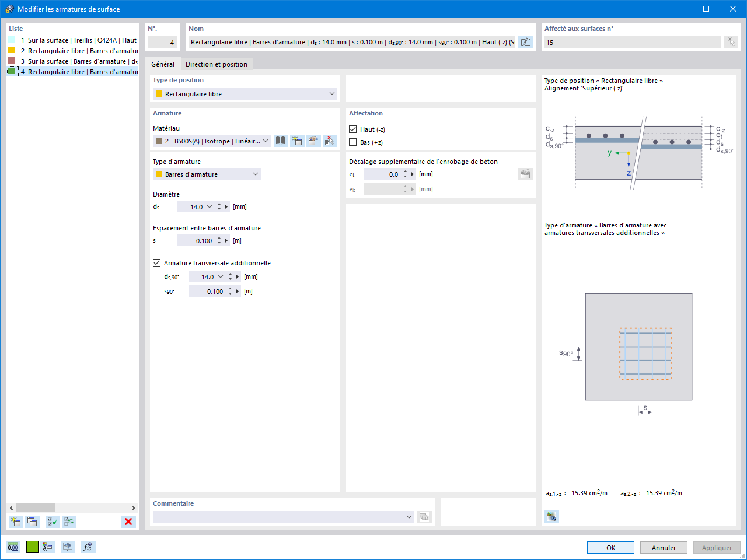Open the units and decimals 0.00 icon

(x=13, y=547)
